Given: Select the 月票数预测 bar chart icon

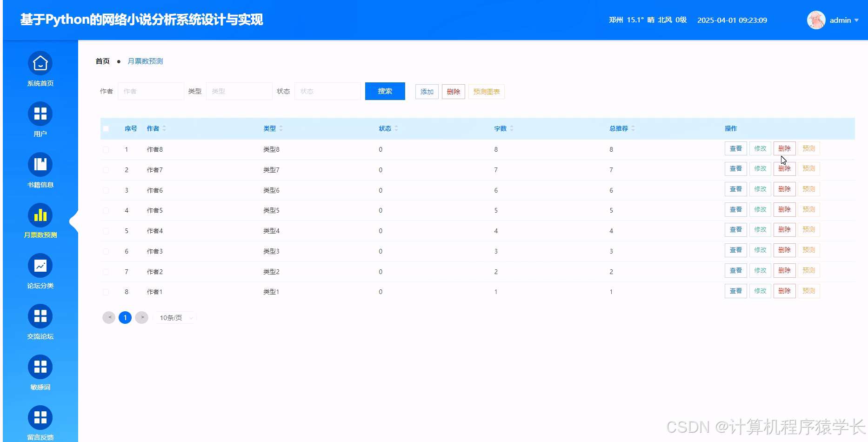Looking at the screenshot, I should pyautogui.click(x=40, y=215).
